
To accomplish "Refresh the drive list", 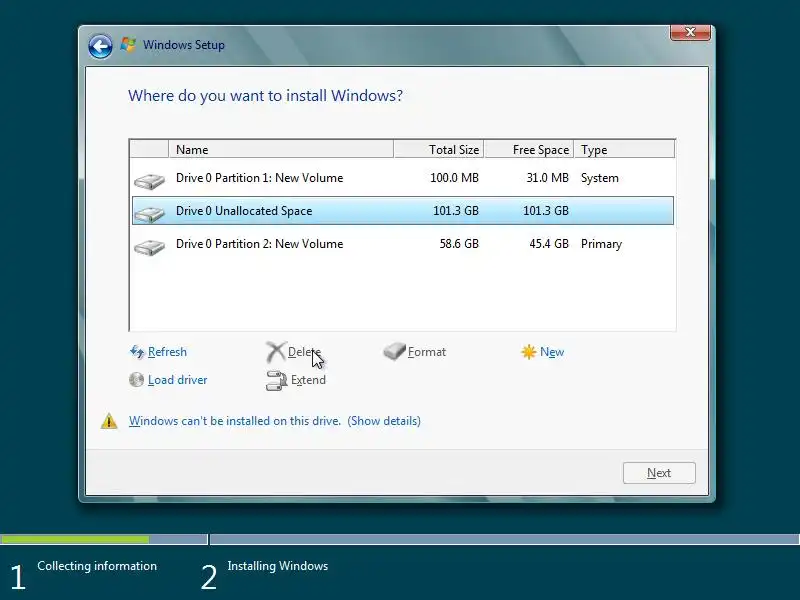I will 167,352.
